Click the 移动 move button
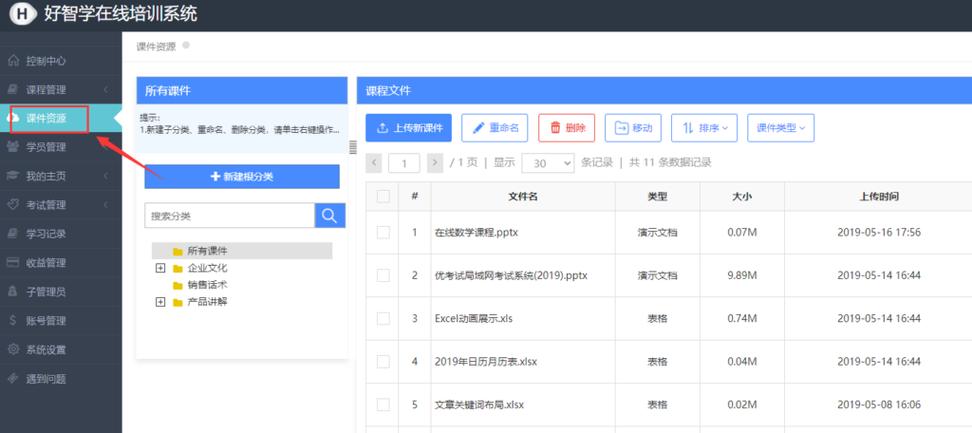The height and width of the screenshot is (433, 972). click(x=633, y=128)
